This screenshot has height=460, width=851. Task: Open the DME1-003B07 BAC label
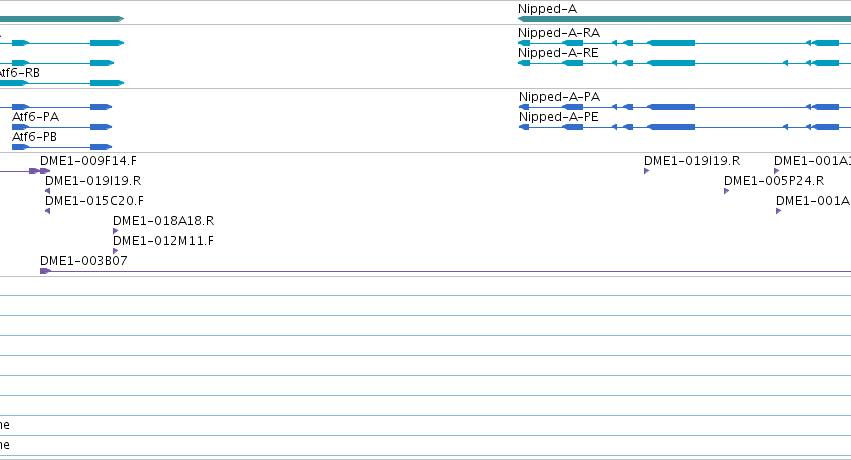click(x=84, y=261)
